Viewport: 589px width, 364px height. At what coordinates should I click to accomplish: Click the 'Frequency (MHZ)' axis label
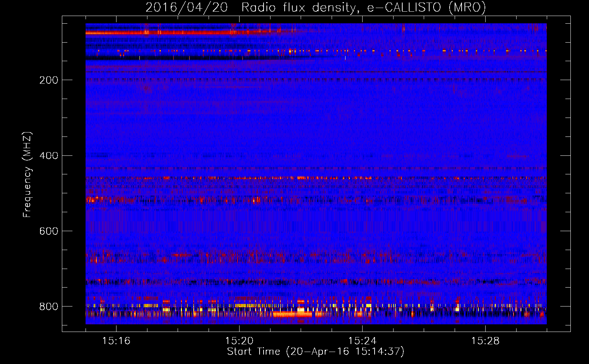27,174
